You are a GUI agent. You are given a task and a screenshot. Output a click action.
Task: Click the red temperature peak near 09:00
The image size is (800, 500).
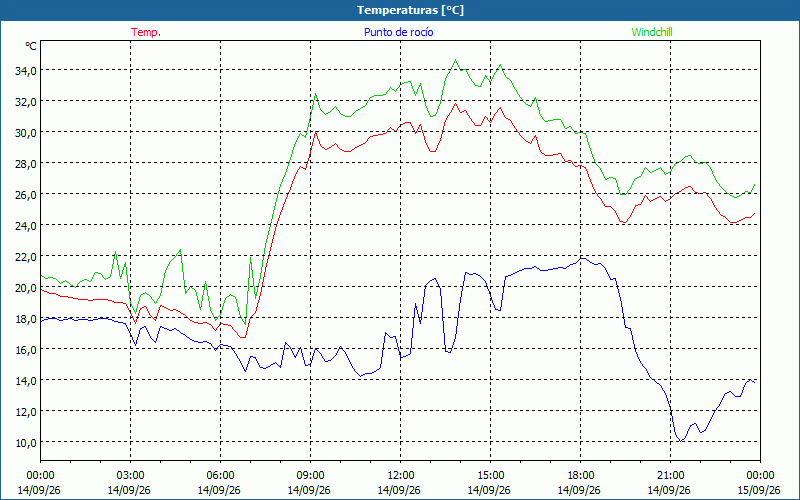coord(316,132)
